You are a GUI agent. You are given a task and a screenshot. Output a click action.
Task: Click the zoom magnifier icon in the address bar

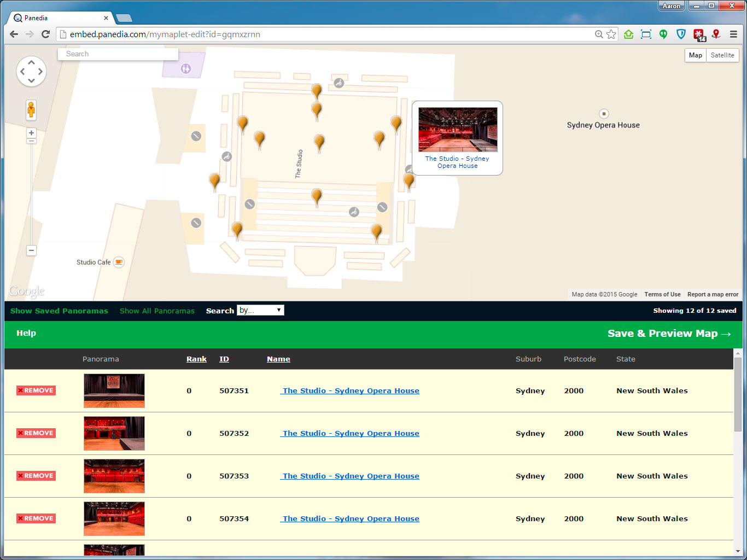[x=599, y=34]
